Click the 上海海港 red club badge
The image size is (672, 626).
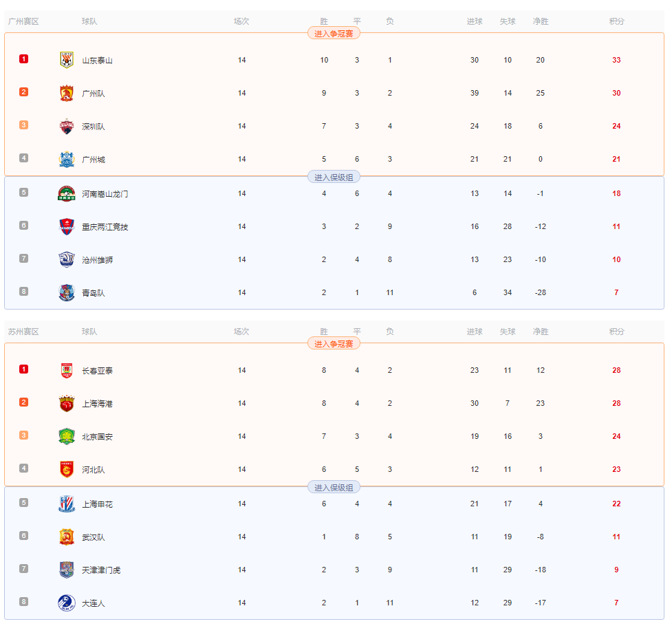(x=67, y=404)
